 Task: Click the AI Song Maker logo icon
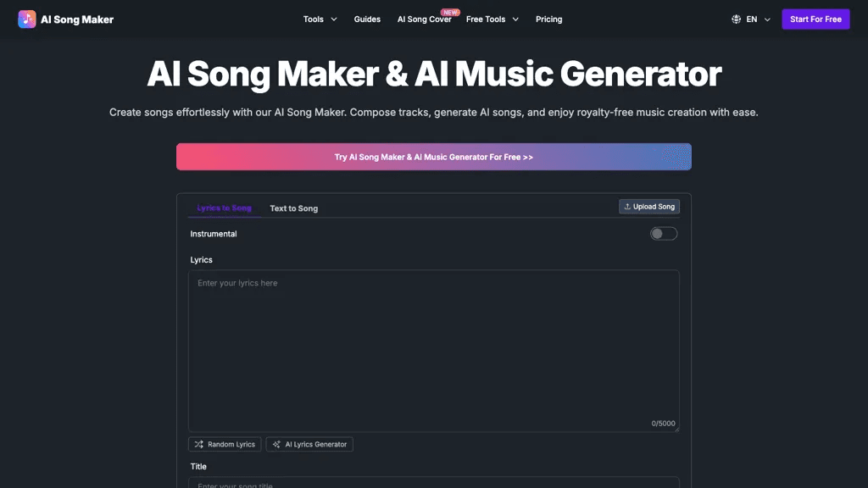tap(26, 19)
